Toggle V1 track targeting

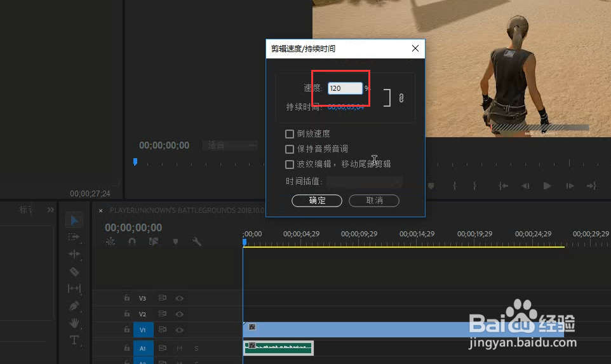143,330
